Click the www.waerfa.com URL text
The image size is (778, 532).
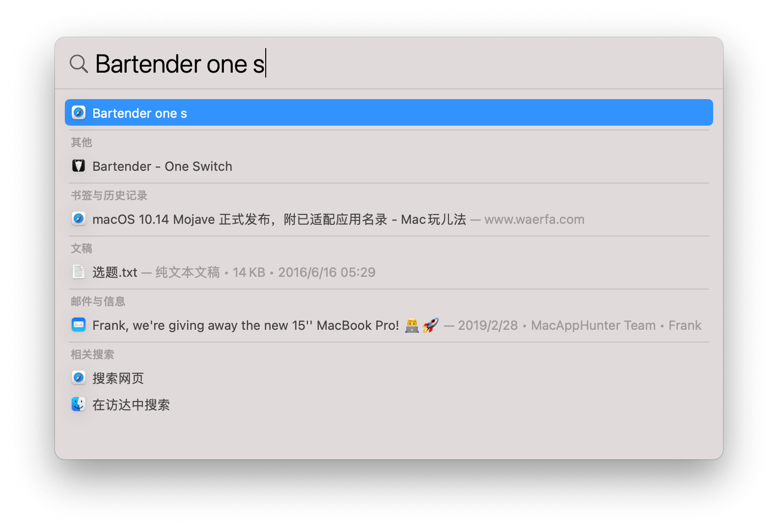point(534,219)
